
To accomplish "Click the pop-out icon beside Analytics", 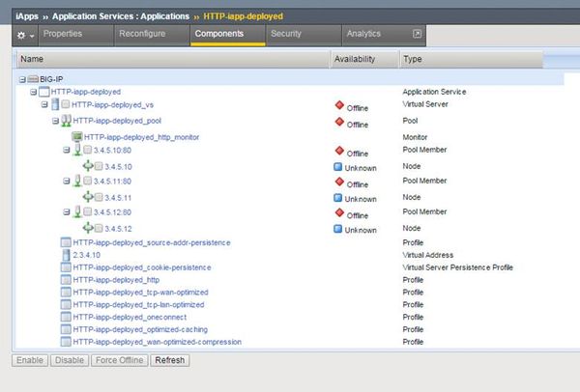I will click(x=417, y=35).
